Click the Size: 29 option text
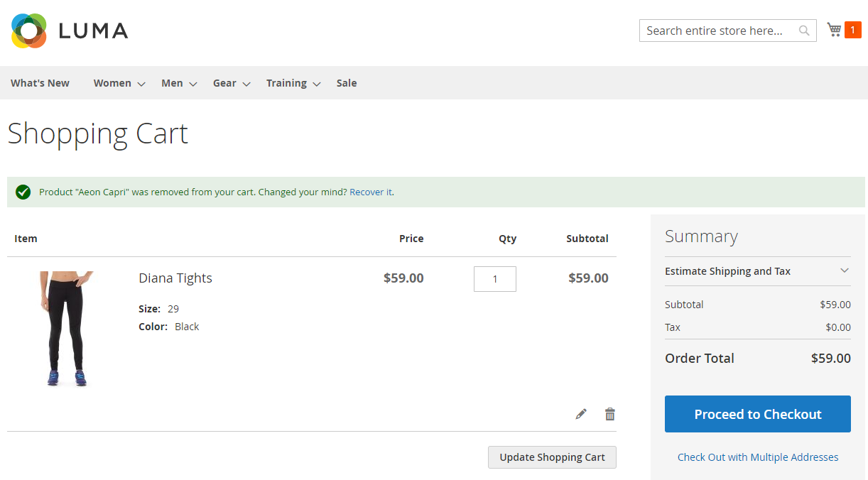Screen dimensions: 868x480 point(158,309)
